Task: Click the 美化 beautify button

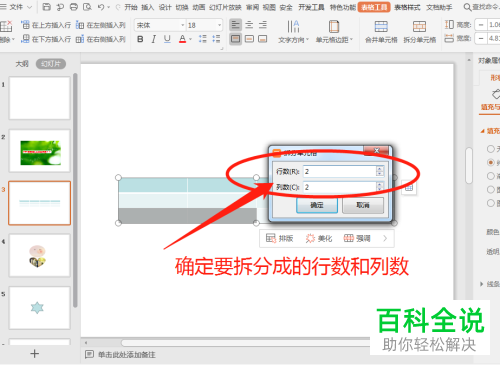Action: (319, 238)
